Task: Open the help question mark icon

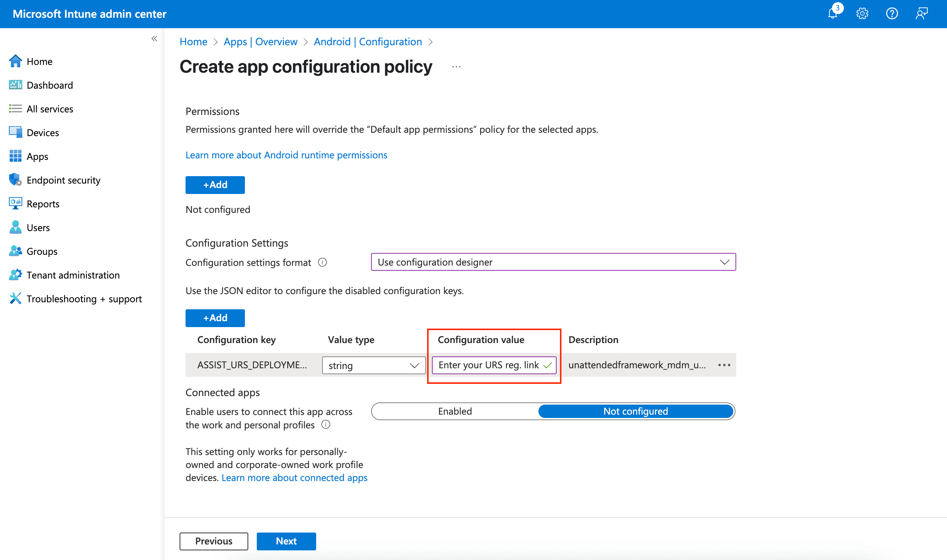Action: pos(892,14)
